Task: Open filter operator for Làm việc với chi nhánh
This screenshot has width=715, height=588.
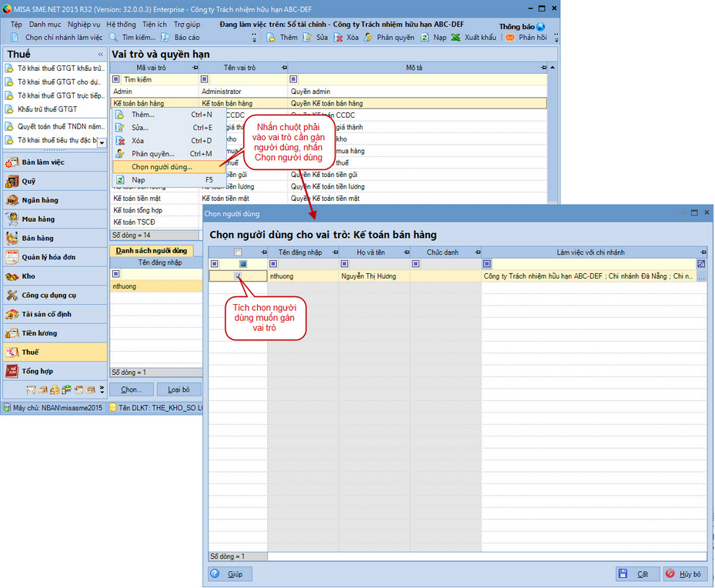Action: [486, 264]
